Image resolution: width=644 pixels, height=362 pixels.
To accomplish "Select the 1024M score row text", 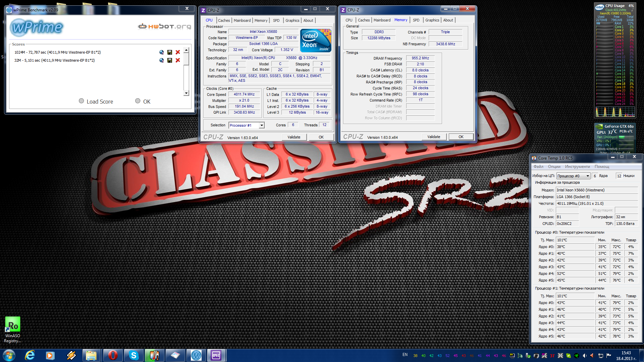I will (x=58, y=52).
